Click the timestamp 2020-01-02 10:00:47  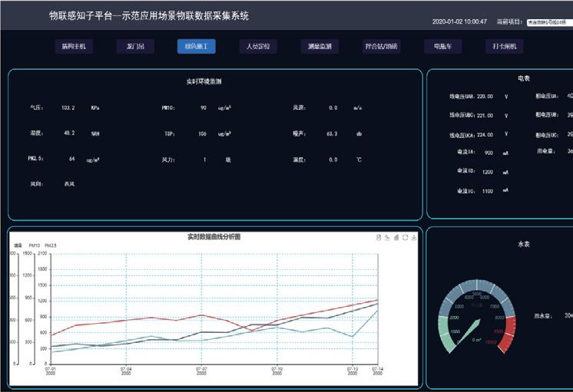[x=459, y=21]
